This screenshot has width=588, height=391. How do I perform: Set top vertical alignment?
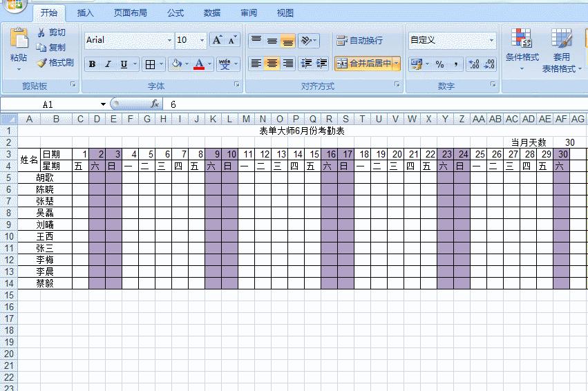256,40
